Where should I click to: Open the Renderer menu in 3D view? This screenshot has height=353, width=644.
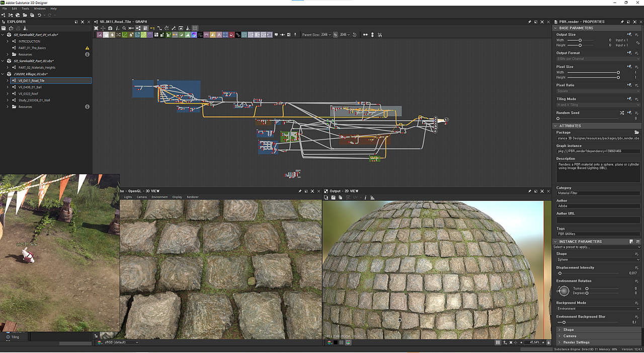193,197
